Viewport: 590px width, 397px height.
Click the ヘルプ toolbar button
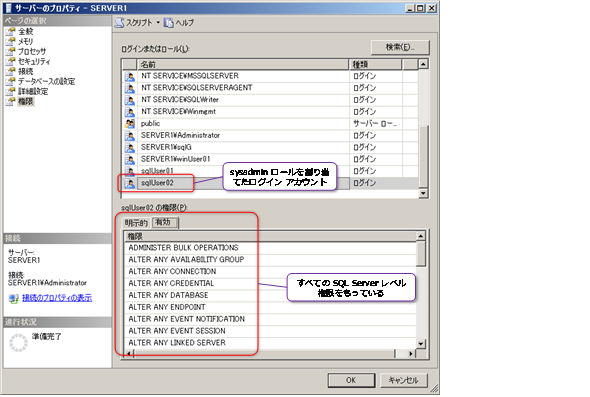(x=179, y=23)
